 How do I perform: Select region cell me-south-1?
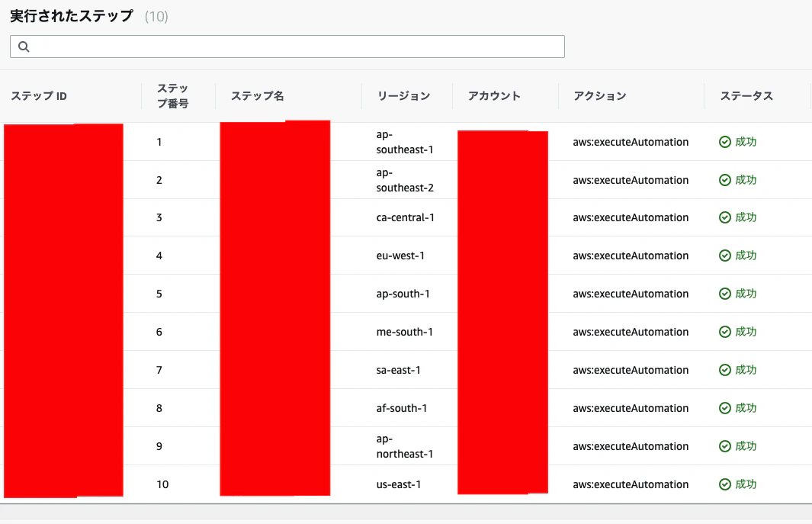tap(404, 332)
